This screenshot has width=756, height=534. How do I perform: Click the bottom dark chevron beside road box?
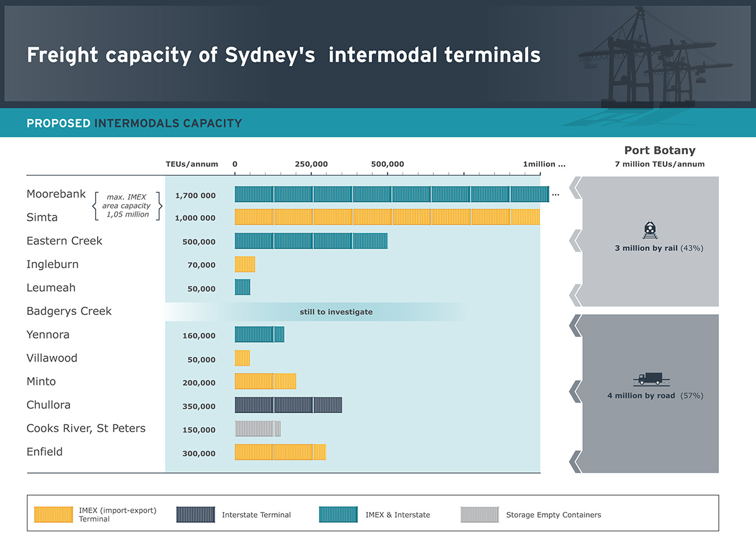click(x=575, y=461)
